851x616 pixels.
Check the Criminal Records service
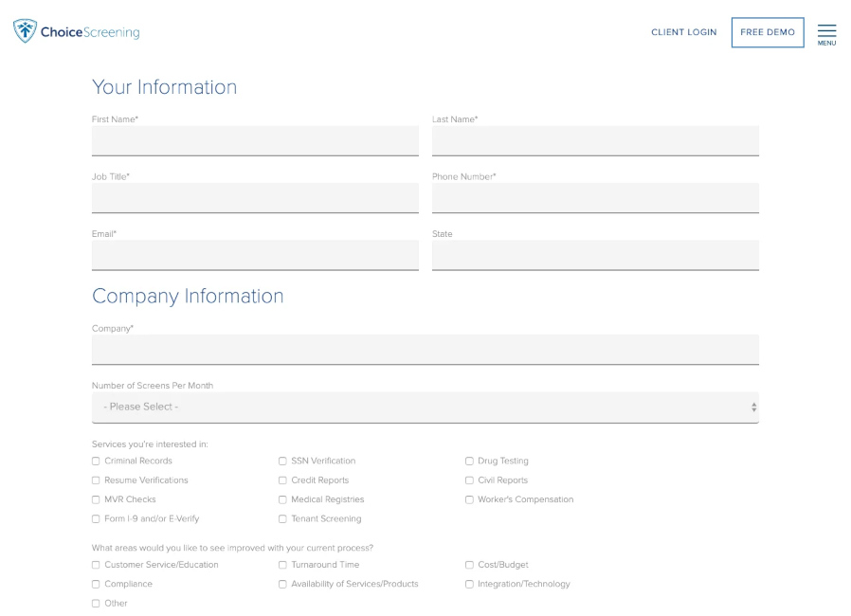(96, 461)
